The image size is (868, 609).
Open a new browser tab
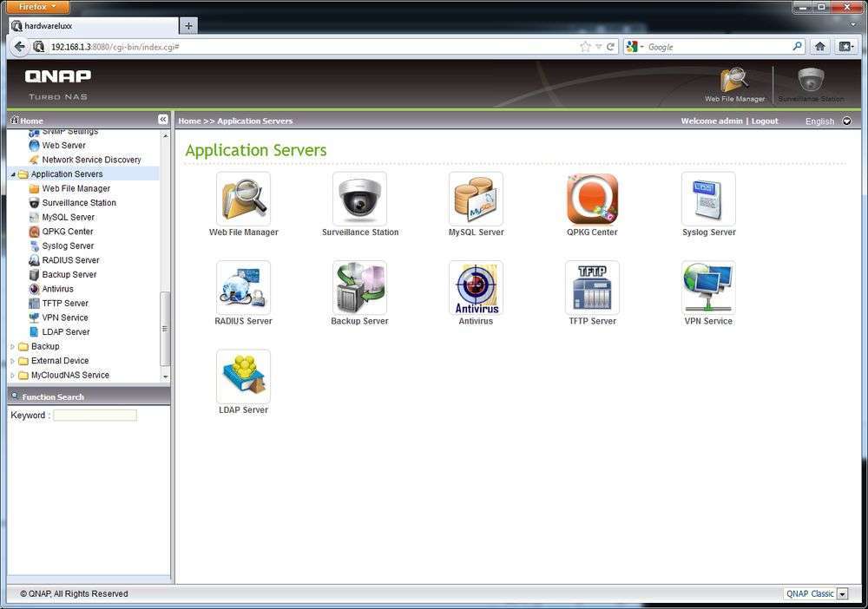pyautogui.click(x=188, y=25)
